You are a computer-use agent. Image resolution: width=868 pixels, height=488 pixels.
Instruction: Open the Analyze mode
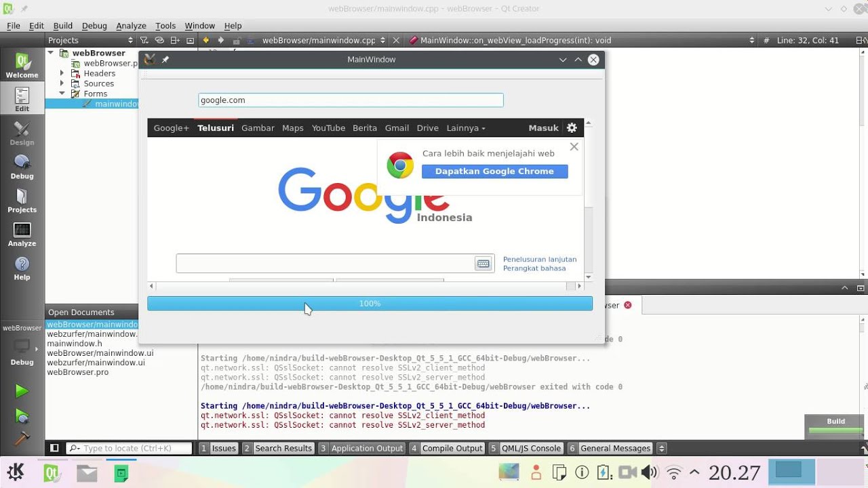22,235
